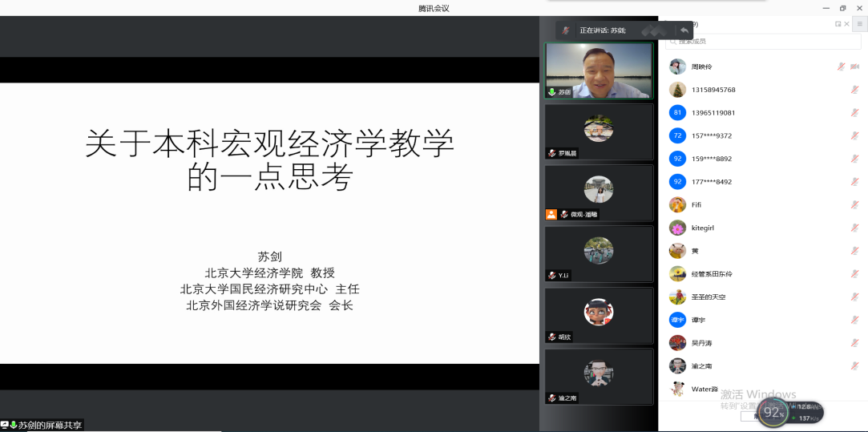Close the member panel with X button

click(847, 24)
